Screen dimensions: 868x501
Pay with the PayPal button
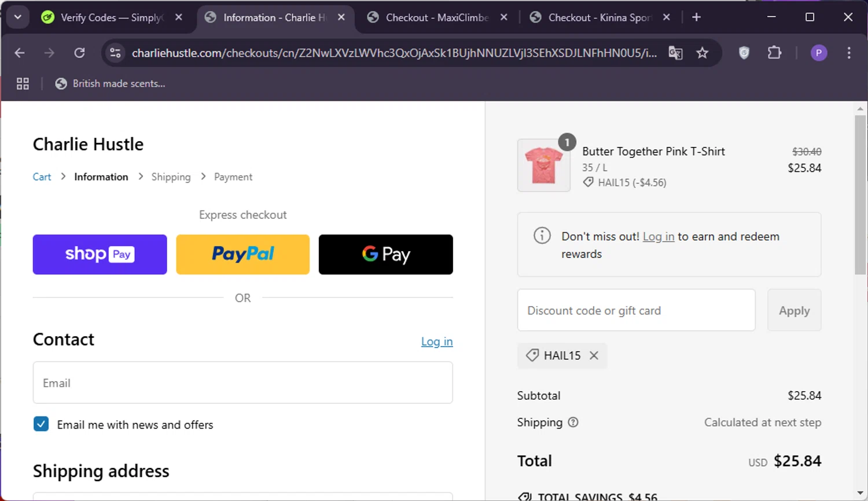pos(242,255)
